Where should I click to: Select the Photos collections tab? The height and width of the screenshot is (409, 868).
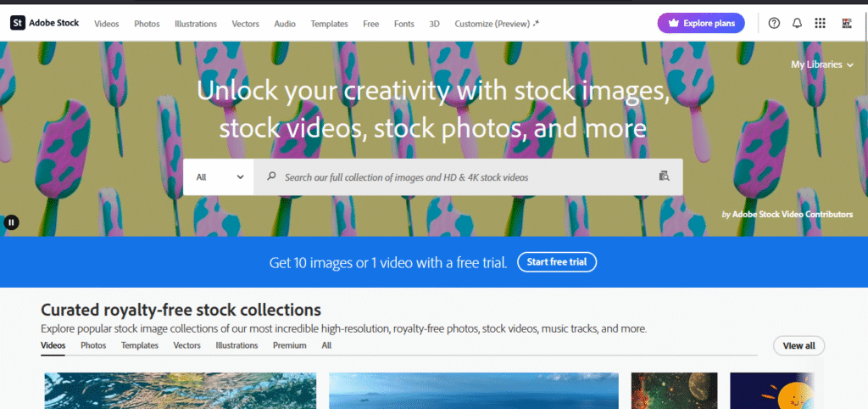(93, 345)
